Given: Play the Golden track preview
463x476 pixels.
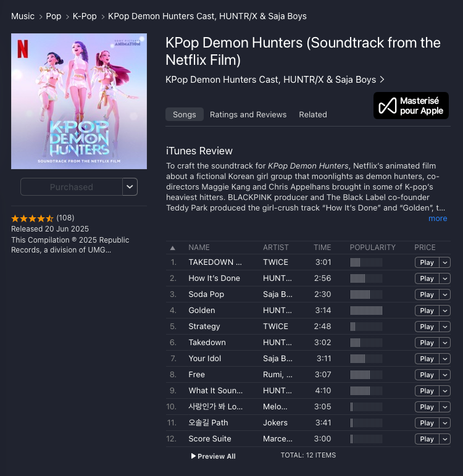Looking at the screenshot, I should point(427,311).
